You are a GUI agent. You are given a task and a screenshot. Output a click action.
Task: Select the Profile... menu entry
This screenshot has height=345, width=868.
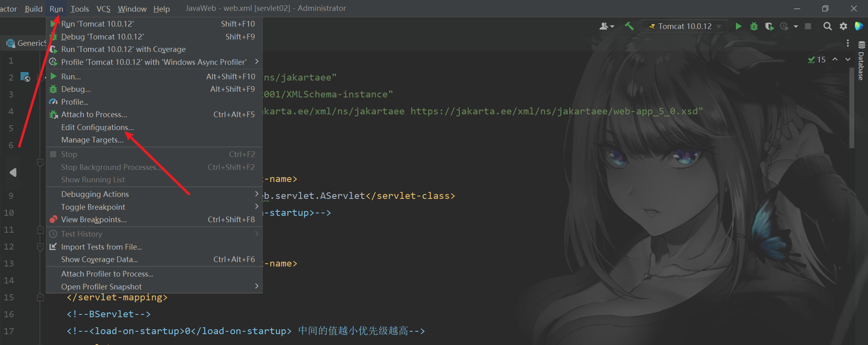[154, 102]
